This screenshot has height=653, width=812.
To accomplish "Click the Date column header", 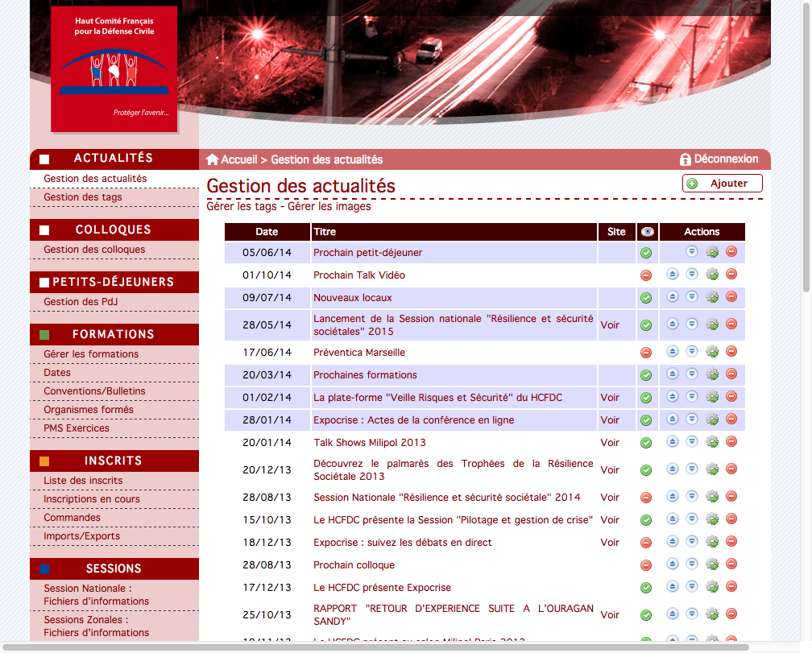I will point(267,232).
